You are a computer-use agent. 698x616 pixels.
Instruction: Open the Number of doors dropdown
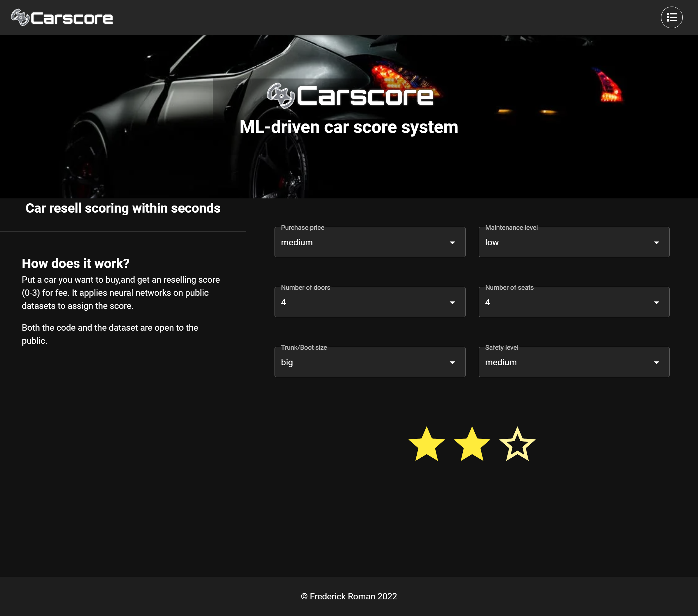click(370, 302)
